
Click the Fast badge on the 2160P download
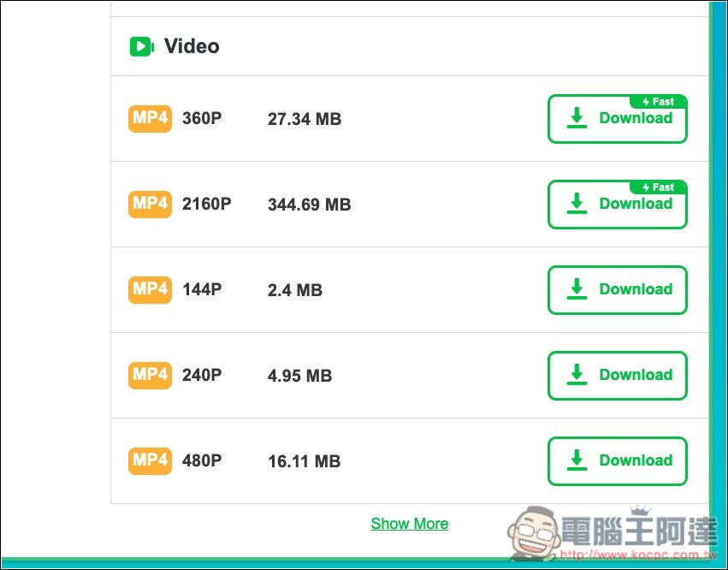658,187
